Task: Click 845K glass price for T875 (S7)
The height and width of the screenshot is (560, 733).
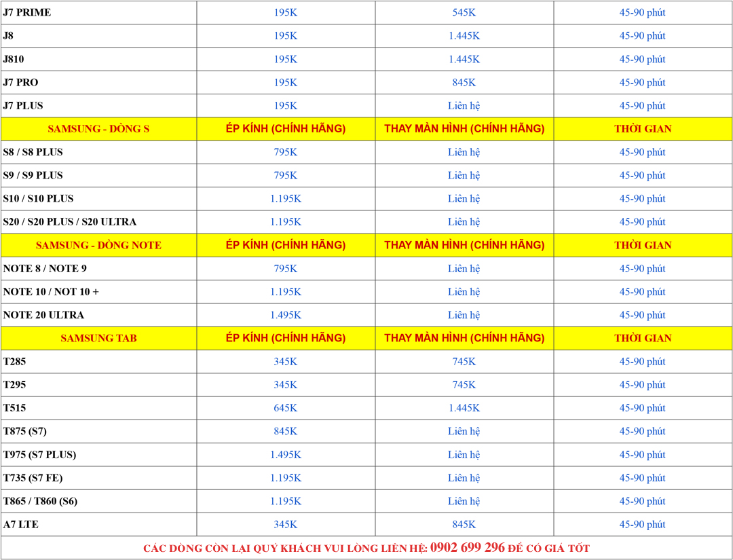Action: pyautogui.click(x=285, y=432)
